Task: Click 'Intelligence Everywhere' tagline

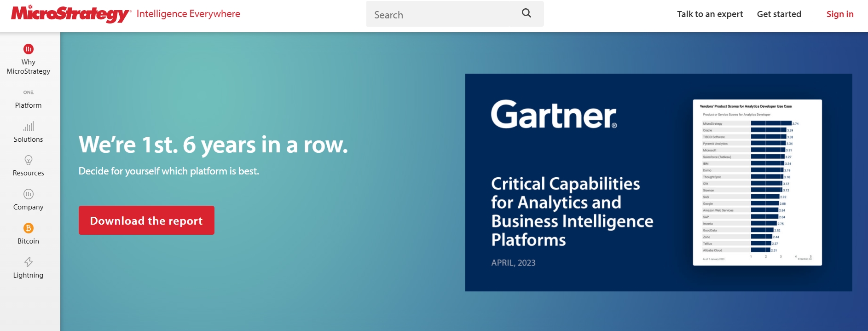Action: [x=188, y=14]
